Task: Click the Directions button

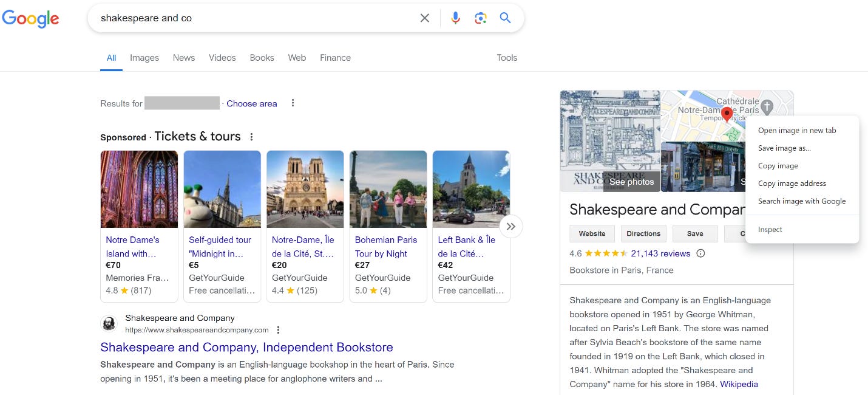Action: [643, 233]
